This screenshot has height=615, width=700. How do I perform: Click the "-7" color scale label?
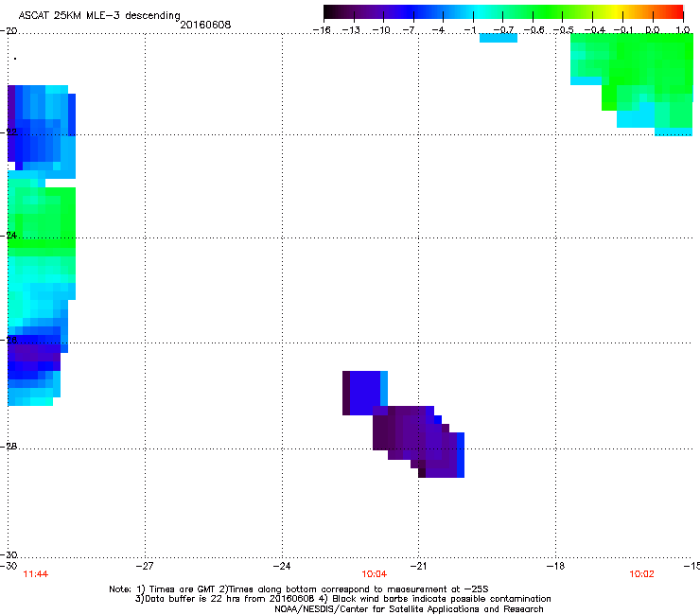[410, 30]
